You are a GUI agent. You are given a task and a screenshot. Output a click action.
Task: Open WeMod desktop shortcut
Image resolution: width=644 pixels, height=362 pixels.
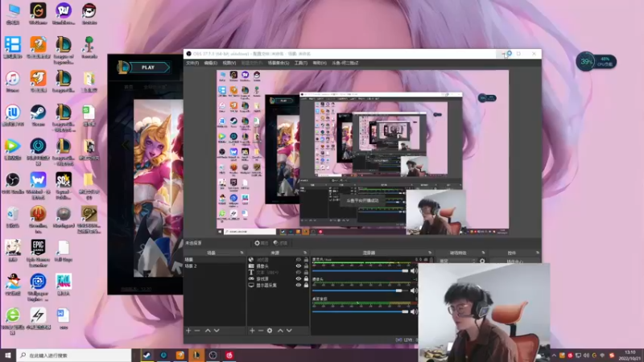pos(38,186)
